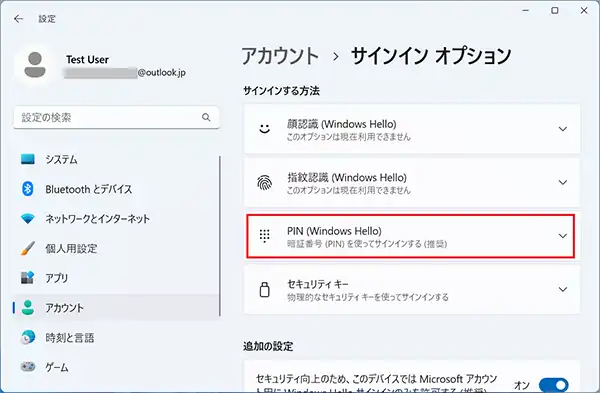Click the sidebar vertical scrollbar
Image resolution: width=600 pixels, height=393 pixels.
(x=220, y=236)
